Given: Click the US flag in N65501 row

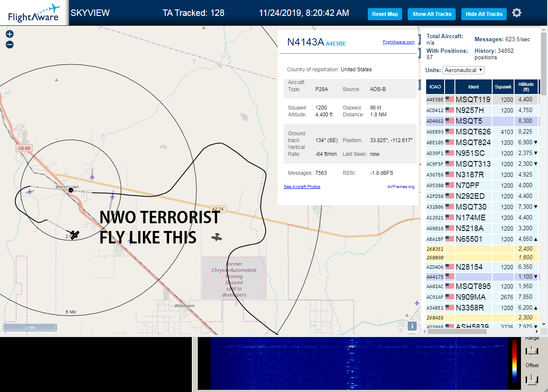Looking at the screenshot, I should 450,239.
